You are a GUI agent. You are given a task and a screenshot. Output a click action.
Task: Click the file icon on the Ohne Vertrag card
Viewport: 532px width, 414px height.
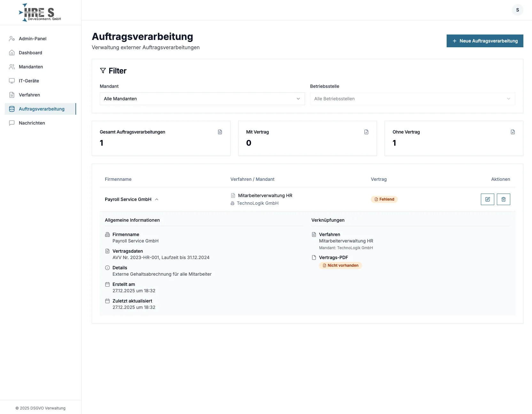[x=513, y=132]
